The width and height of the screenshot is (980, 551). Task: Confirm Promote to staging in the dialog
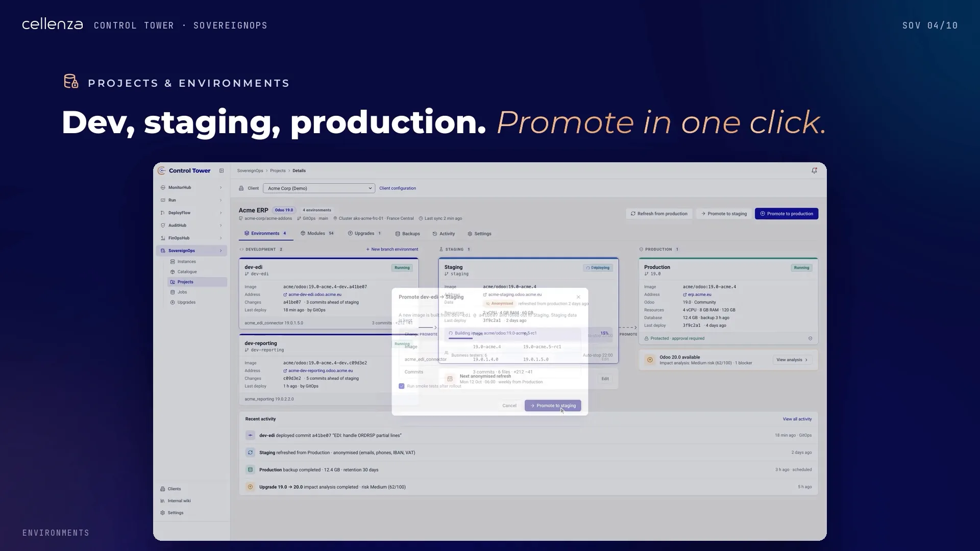(x=553, y=406)
